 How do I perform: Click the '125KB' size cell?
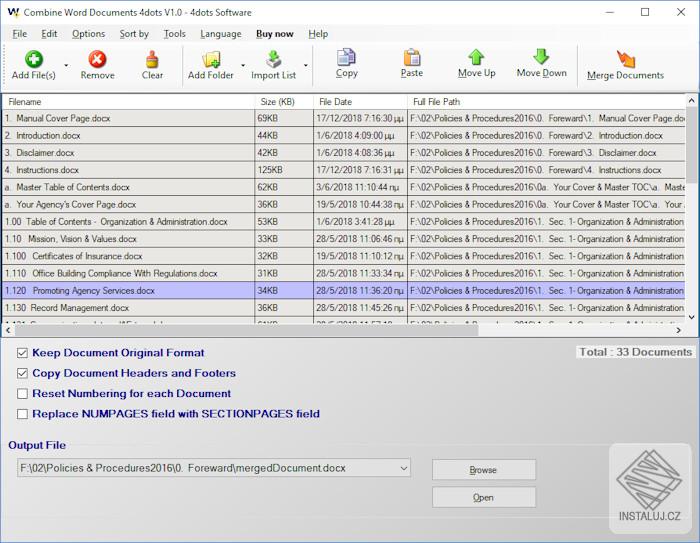point(284,170)
